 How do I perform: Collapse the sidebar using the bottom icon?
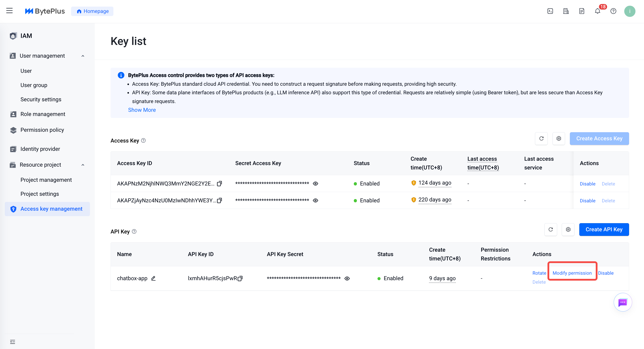13,342
